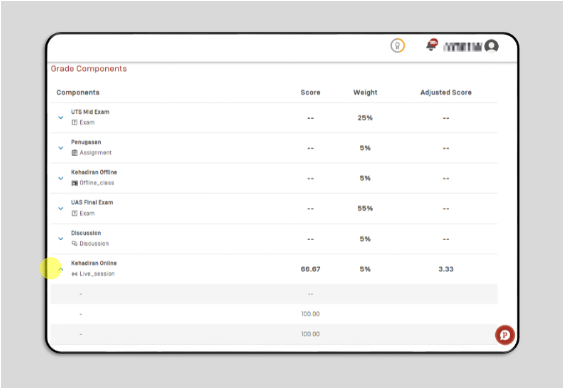Open the notifications bell icon

coord(432,45)
